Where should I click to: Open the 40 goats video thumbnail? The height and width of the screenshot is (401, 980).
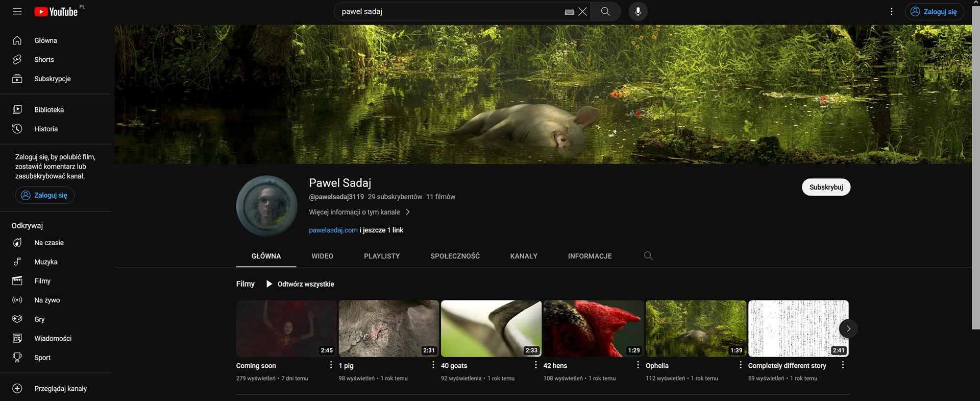491,328
